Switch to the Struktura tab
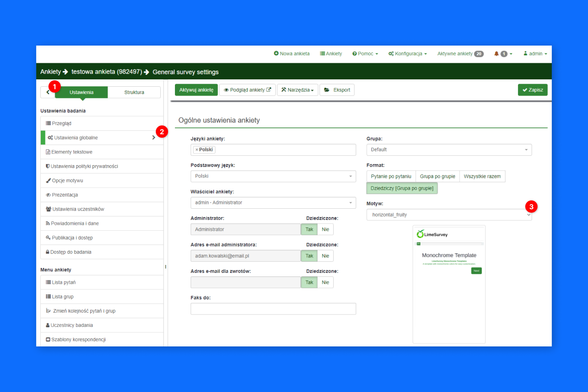Screen dimensions: 588x392 134,92
